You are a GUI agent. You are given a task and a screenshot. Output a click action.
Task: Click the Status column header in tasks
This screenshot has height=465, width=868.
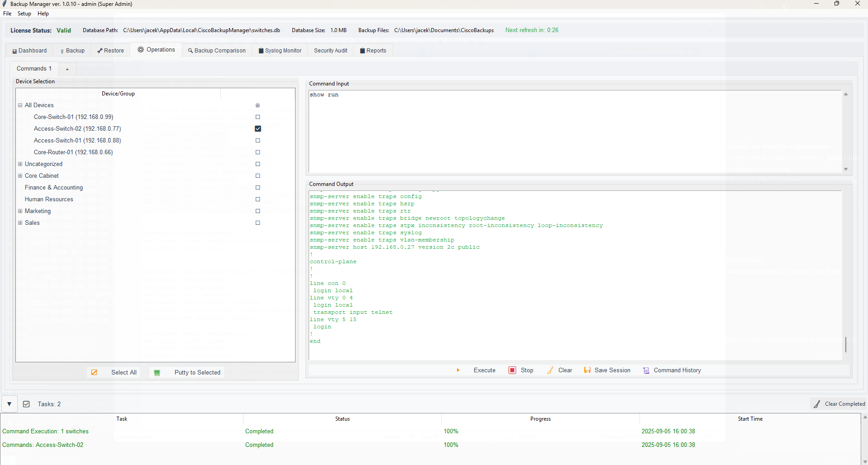click(x=342, y=419)
